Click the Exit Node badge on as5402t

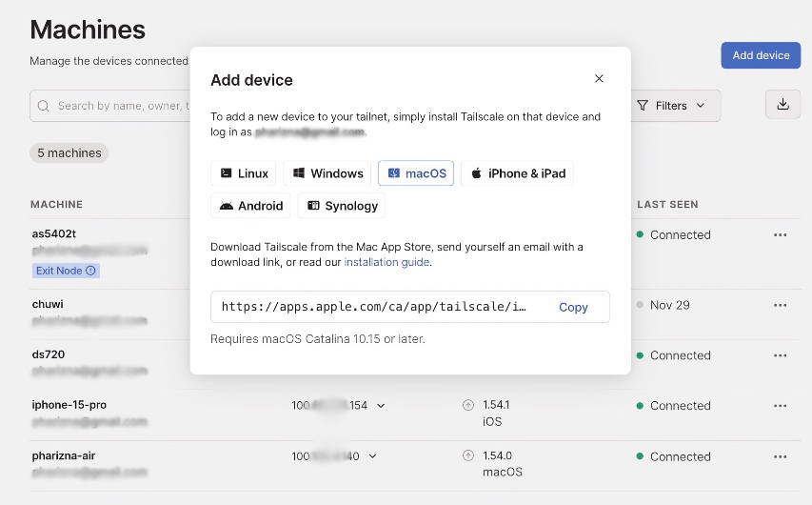click(66, 271)
